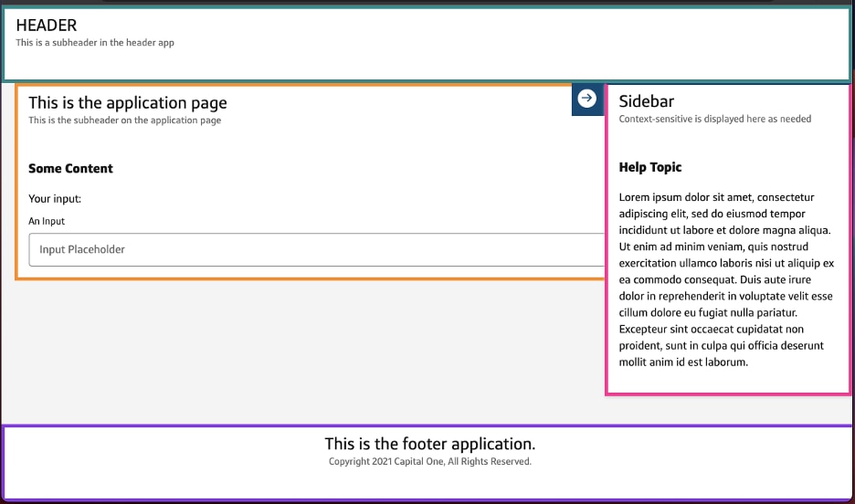
Task: Collapse the sidebar with the arrow icon
Action: point(587,99)
